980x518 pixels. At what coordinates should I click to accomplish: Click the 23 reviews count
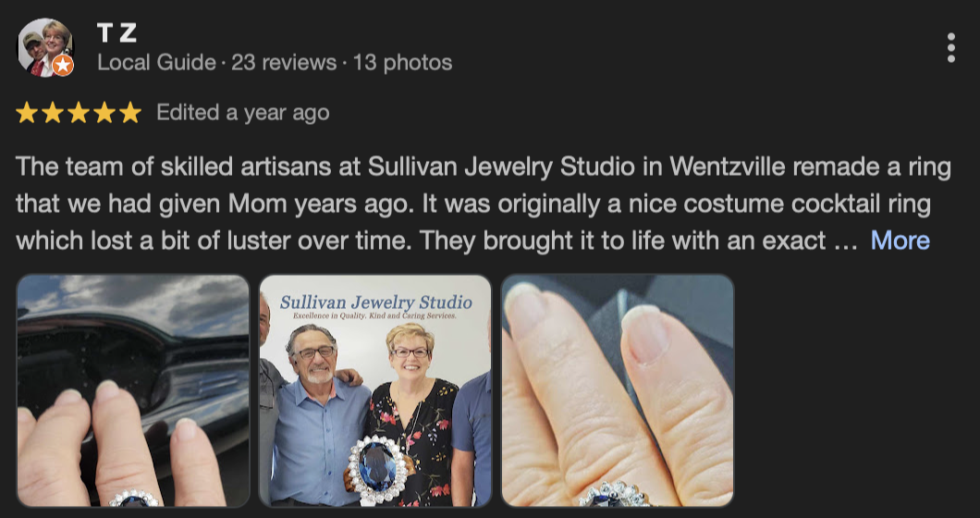(284, 63)
